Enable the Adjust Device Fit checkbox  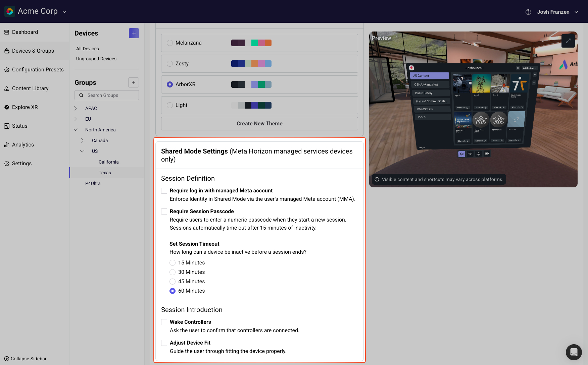click(x=164, y=343)
